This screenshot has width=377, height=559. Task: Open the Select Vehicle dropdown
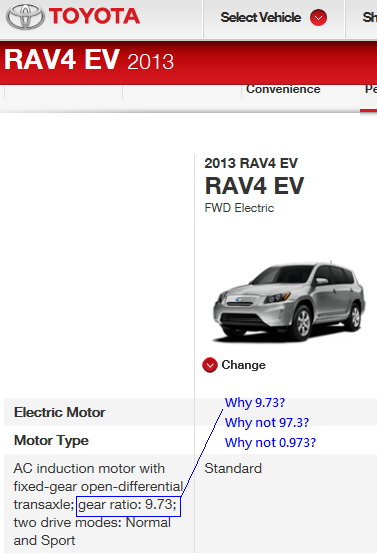coord(274,17)
